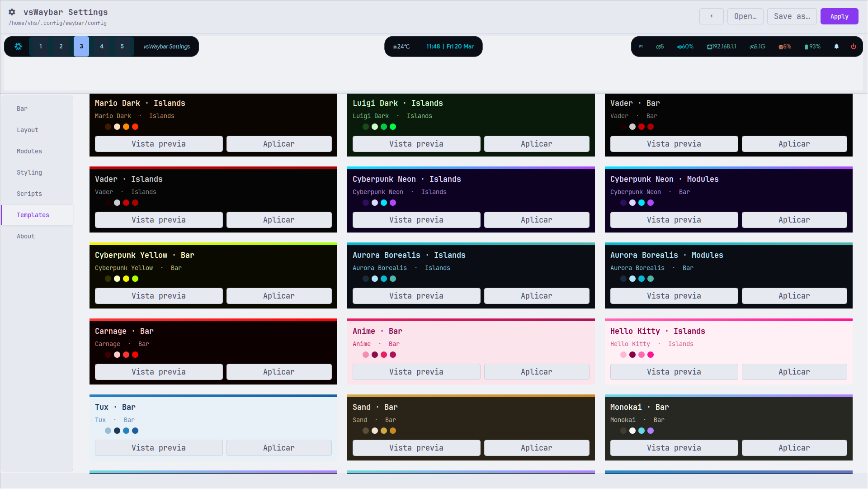Open the notification bell in the status bar
This screenshot has height=489, width=868.
pos(836,46)
